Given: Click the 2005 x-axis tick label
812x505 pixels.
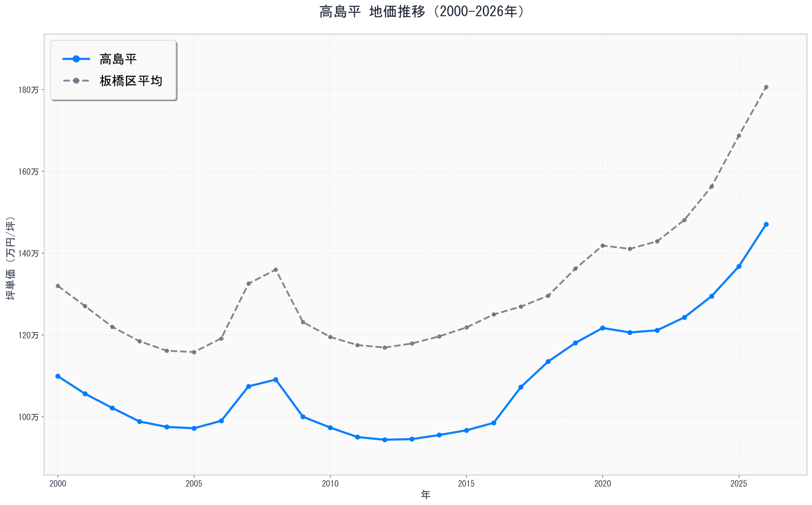Looking at the screenshot, I should pyautogui.click(x=194, y=484).
